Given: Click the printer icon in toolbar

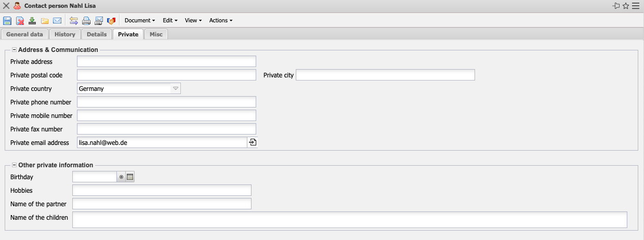Looking at the screenshot, I should (86, 21).
